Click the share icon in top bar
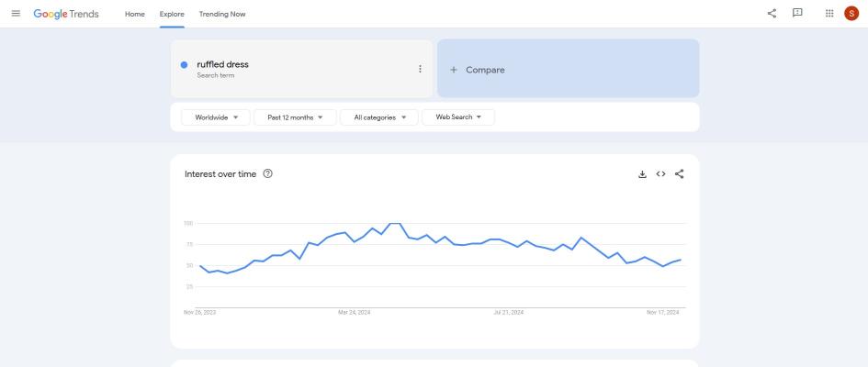 [x=772, y=13]
